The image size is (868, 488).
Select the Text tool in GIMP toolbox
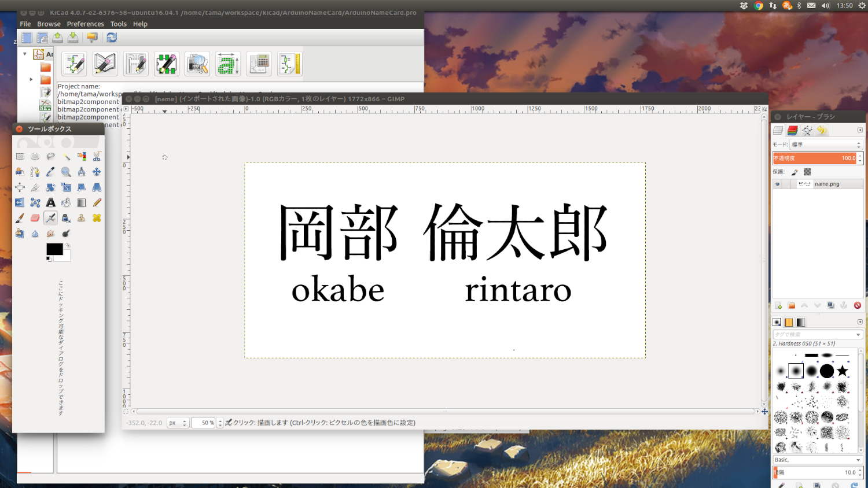pyautogui.click(x=51, y=202)
